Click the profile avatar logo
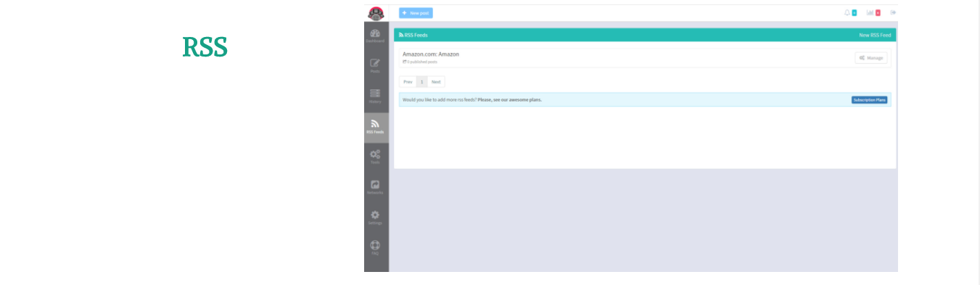The height and width of the screenshot is (285, 980). click(376, 13)
